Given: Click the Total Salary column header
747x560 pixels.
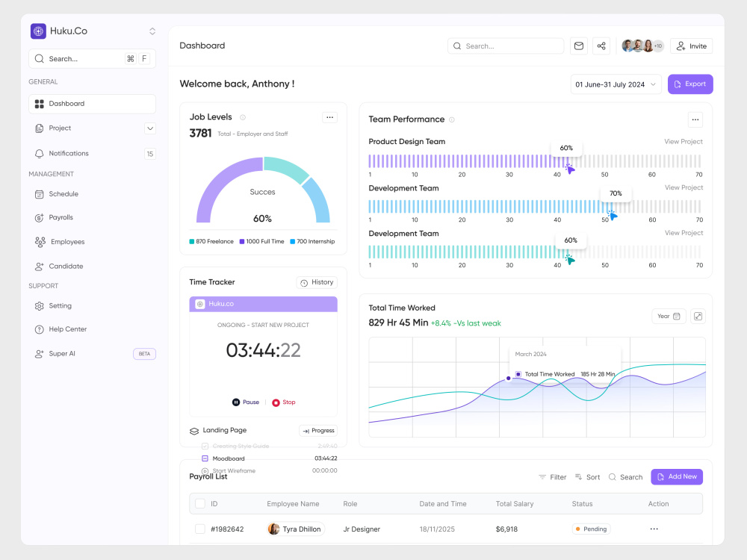Looking at the screenshot, I should pyautogui.click(x=515, y=504).
